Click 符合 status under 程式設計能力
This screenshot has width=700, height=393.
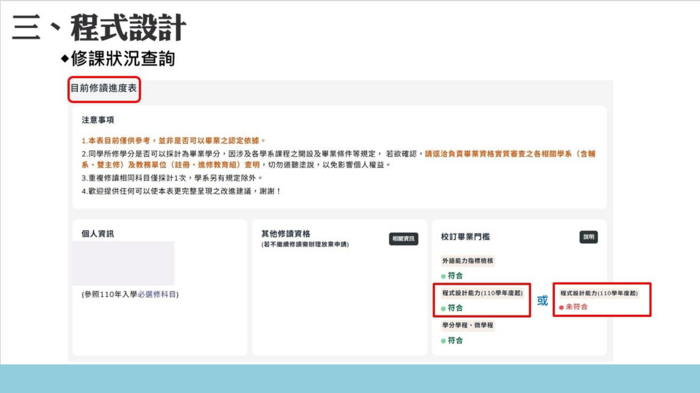(452, 308)
